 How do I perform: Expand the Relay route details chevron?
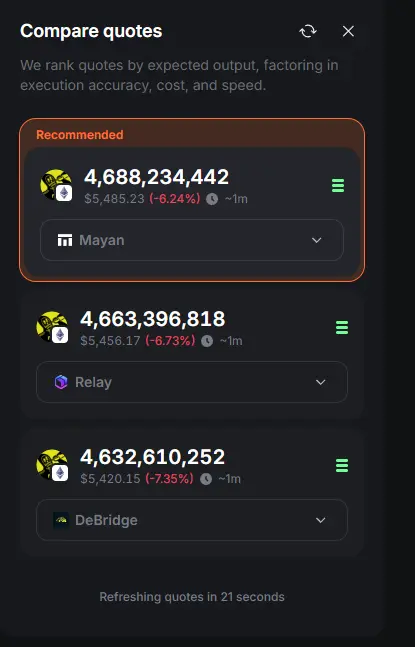pyautogui.click(x=321, y=382)
